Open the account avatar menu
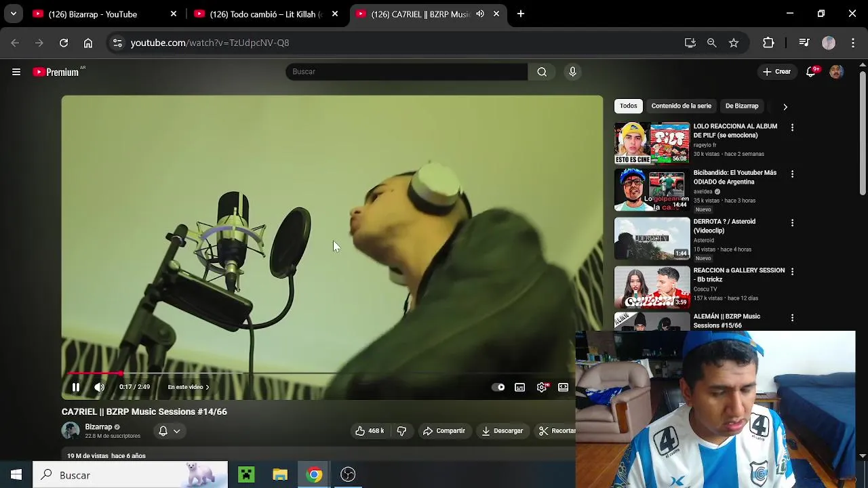The image size is (868, 488). tap(836, 72)
